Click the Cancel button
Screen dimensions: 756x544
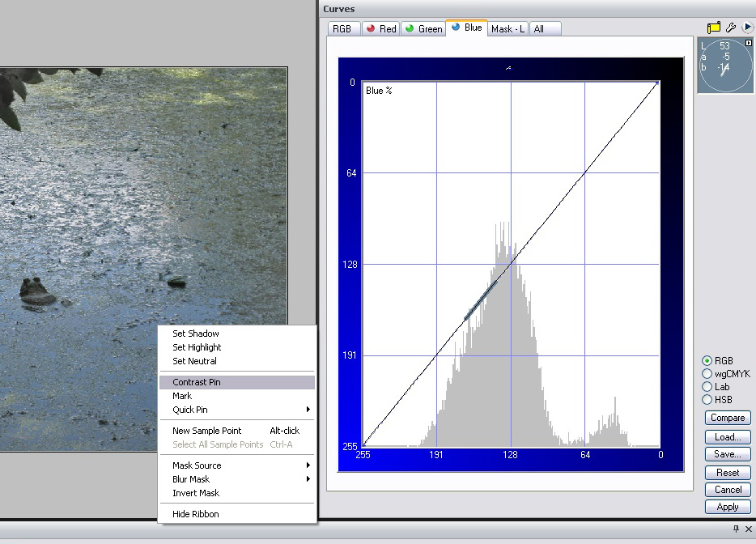click(x=728, y=490)
